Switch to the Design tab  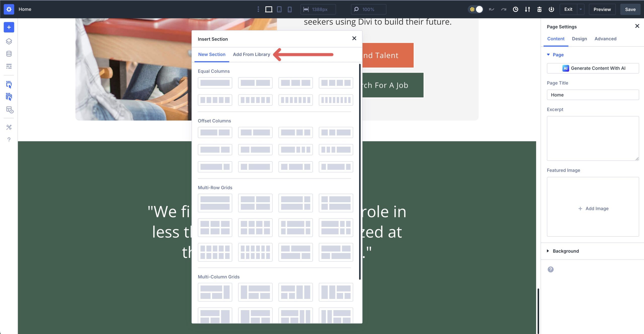[579, 39]
